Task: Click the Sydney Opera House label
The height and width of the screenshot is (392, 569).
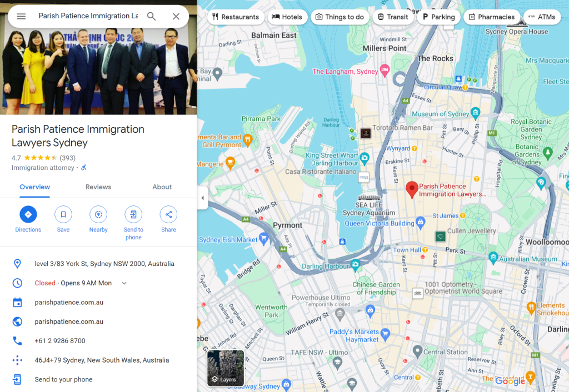Action: click(x=517, y=32)
